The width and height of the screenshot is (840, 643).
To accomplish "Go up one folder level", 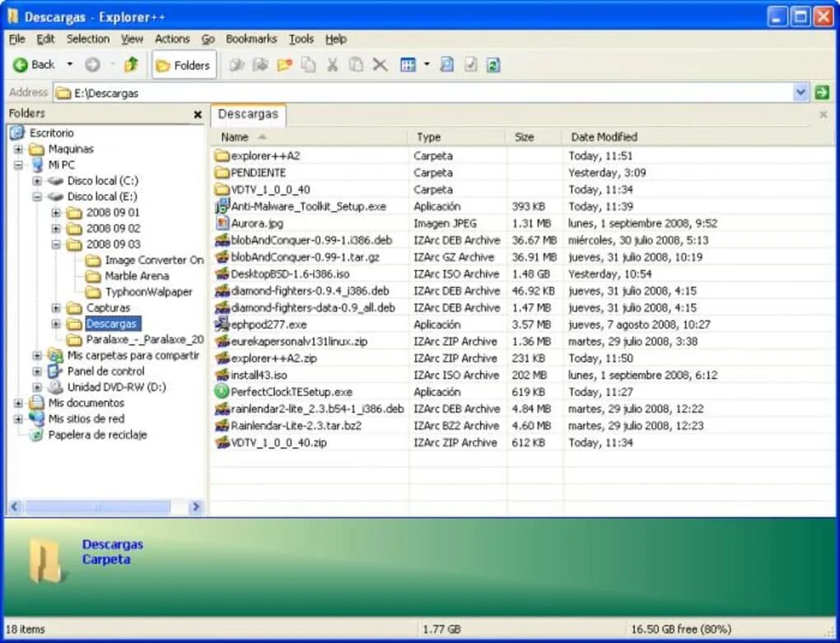I will coord(131,65).
